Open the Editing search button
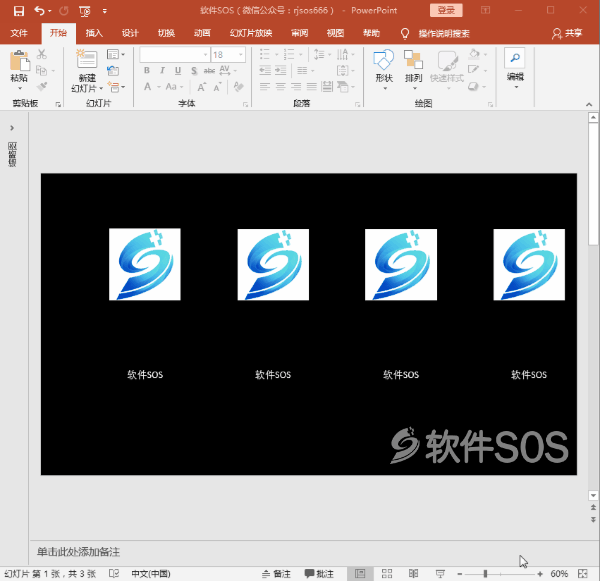The width and height of the screenshot is (600, 581). click(x=515, y=68)
